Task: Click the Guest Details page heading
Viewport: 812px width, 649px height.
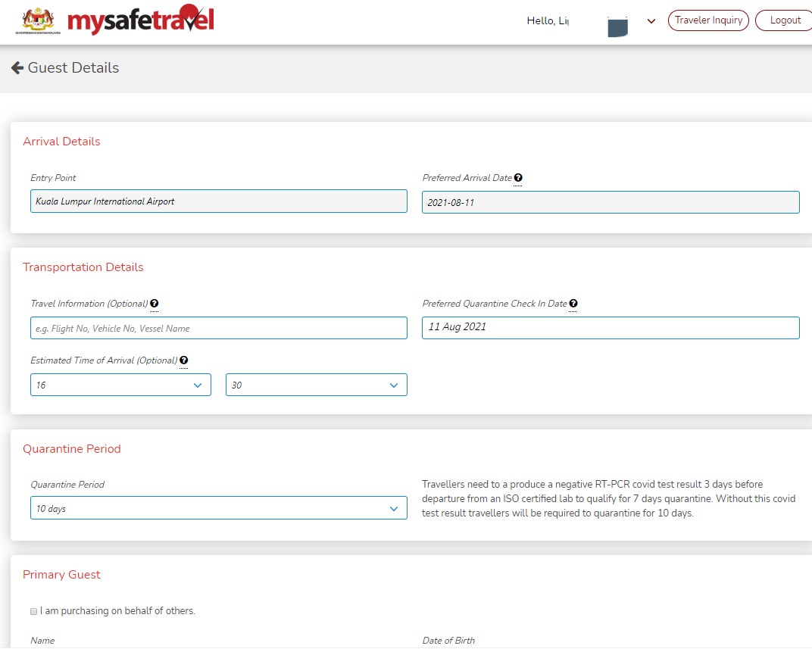Action: coord(73,68)
